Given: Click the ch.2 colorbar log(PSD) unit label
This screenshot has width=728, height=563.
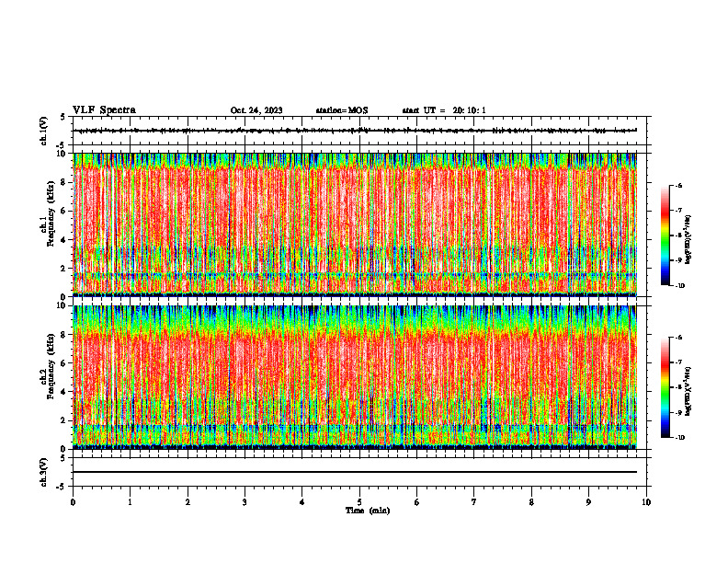Looking at the screenshot, I should (688, 392).
